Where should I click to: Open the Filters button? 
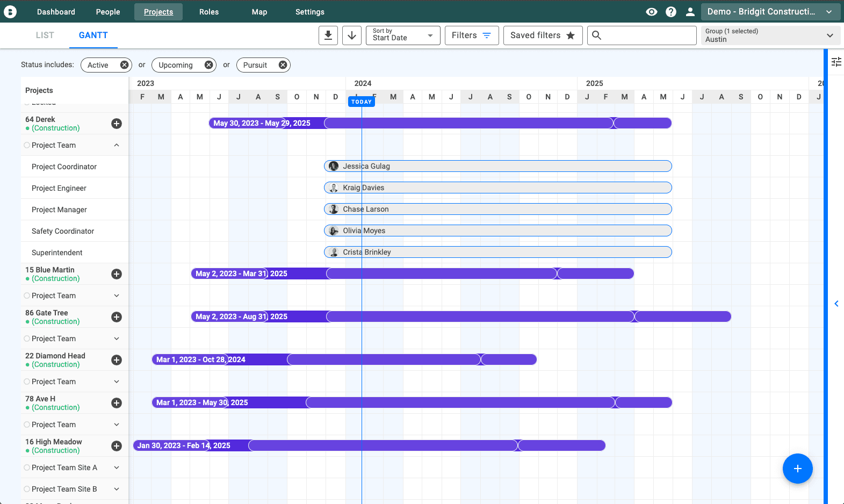[471, 35]
